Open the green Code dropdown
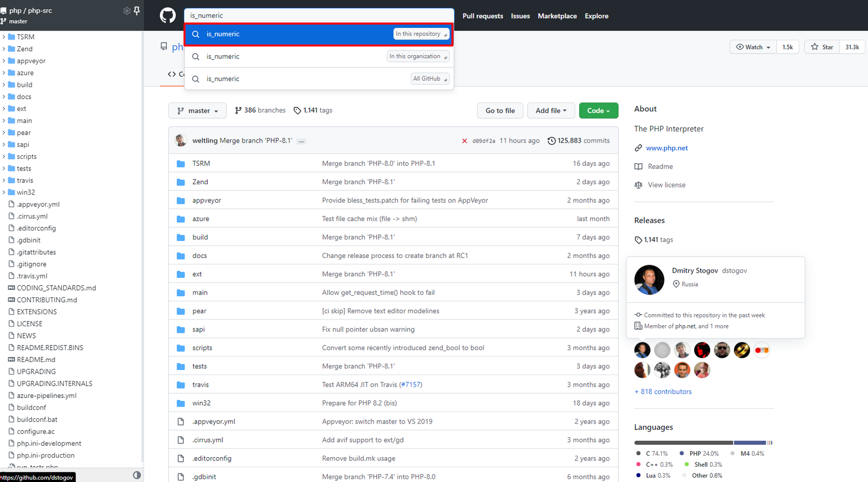Image resolution: width=868 pixels, height=482 pixels. click(x=599, y=111)
